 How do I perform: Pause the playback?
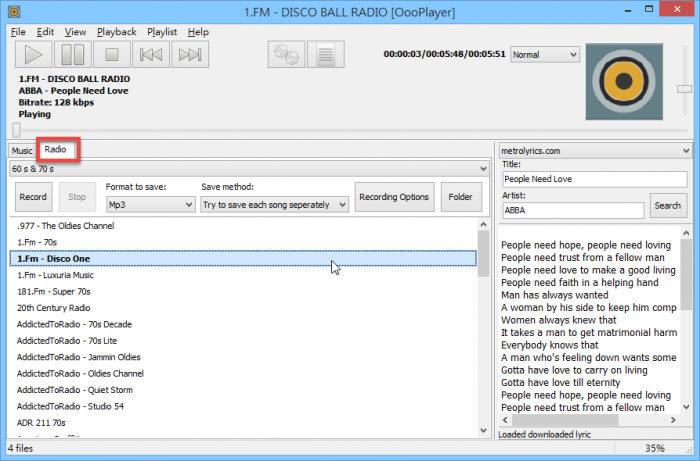73,54
